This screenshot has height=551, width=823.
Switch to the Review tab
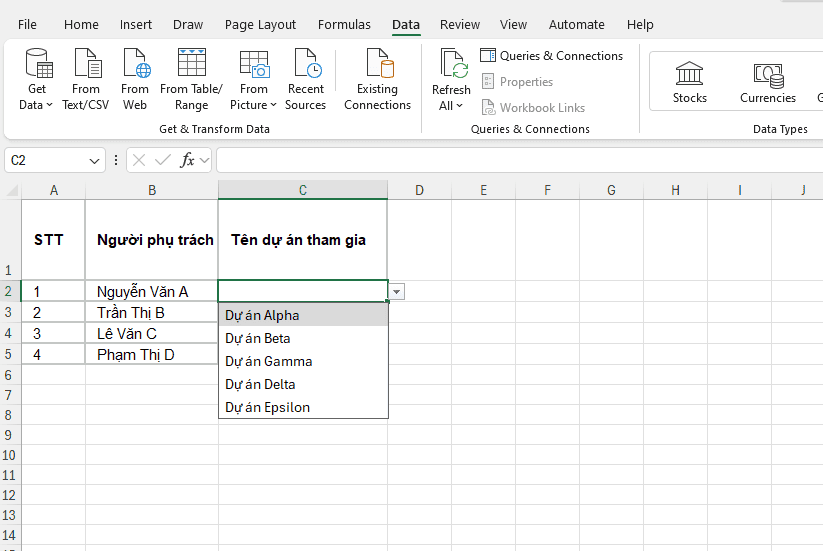tap(460, 25)
